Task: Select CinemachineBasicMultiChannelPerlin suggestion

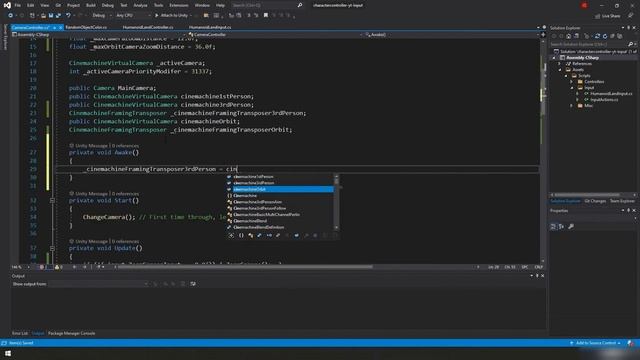Action: coord(280,215)
